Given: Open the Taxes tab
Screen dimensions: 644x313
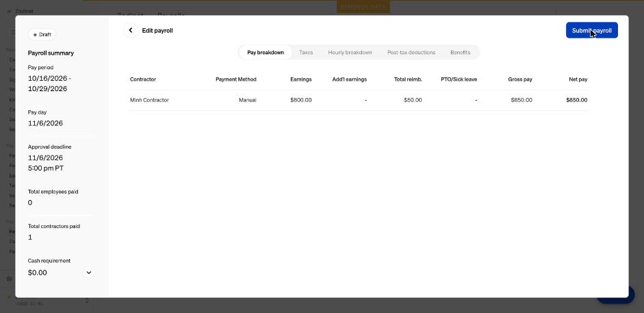Looking at the screenshot, I should [306, 53].
